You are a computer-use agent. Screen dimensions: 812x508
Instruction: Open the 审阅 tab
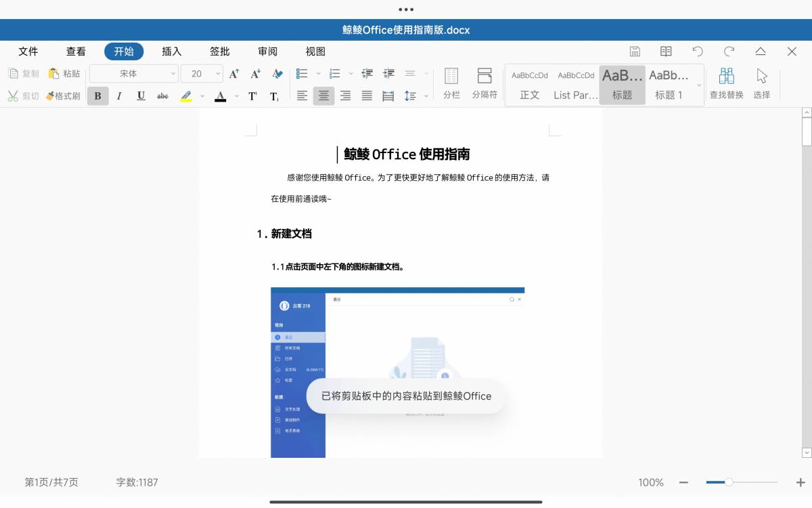(x=267, y=51)
